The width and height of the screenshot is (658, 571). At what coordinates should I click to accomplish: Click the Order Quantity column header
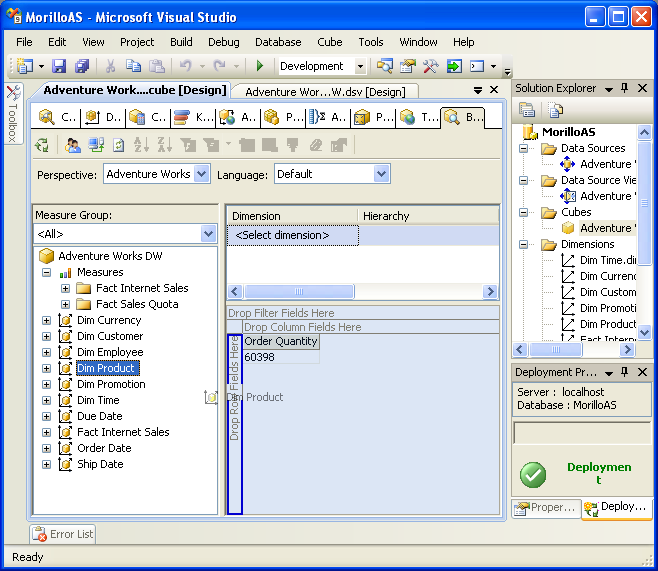281,342
